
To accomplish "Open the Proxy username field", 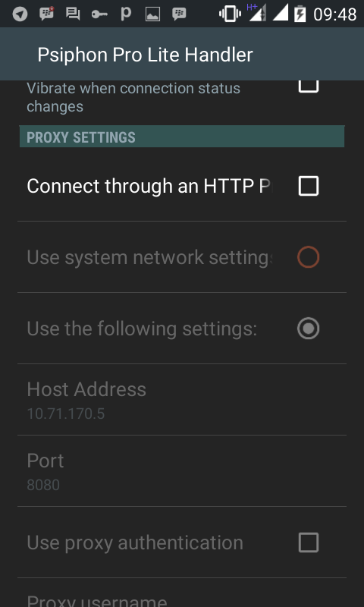I will 182,593.
